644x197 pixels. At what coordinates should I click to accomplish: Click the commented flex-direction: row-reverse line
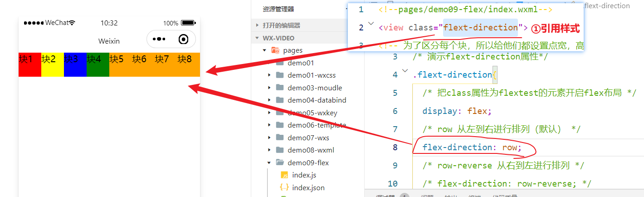click(507, 183)
